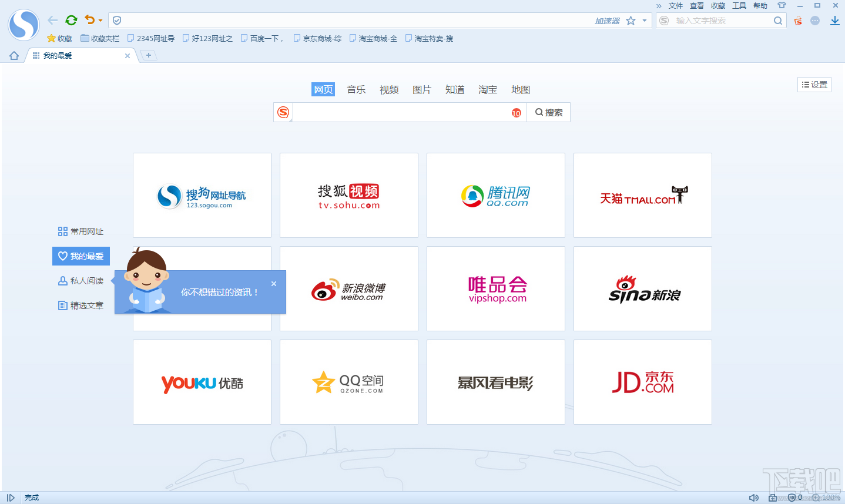Click the back navigation arrow

click(x=52, y=19)
